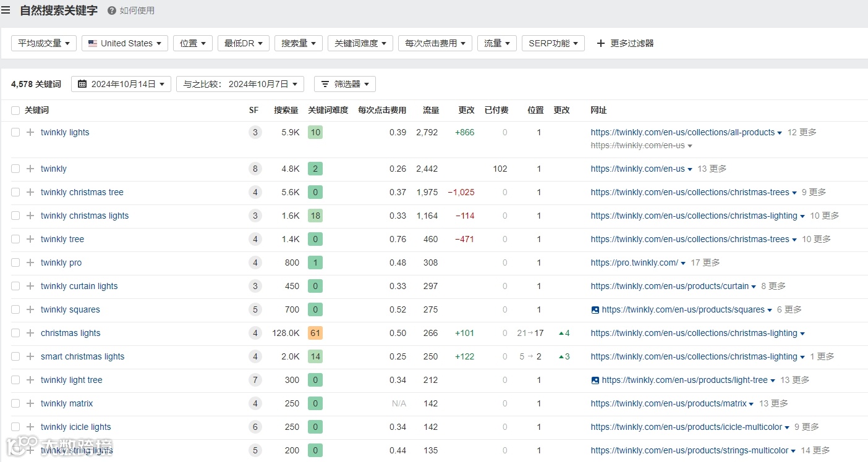Open the pro.twinkly.com URL link
The height and width of the screenshot is (462, 868).
pos(634,262)
